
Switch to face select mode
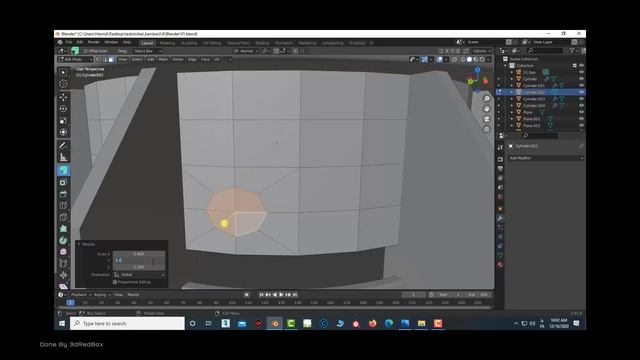(x=111, y=60)
